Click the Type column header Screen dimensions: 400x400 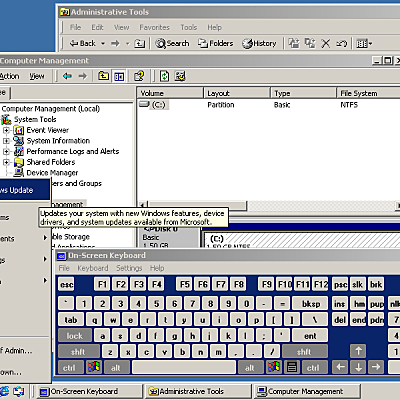point(303,93)
